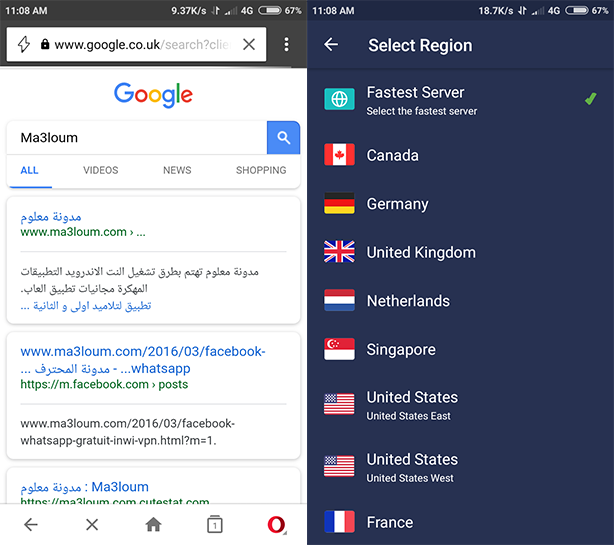The height and width of the screenshot is (545, 614).
Task: Tap the United States East flag
Action: (x=339, y=404)
